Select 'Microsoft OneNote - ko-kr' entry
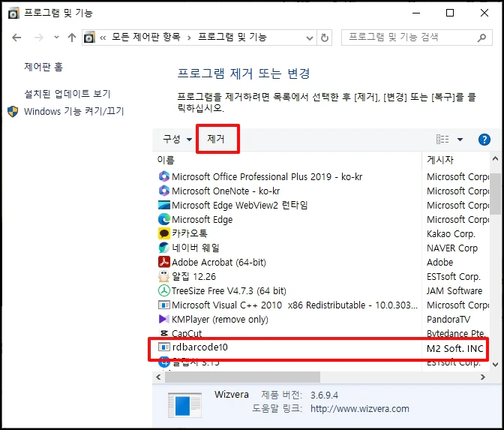Image resolution: width=504 pixels, height=430 pixels. click(x=226, y=191)
